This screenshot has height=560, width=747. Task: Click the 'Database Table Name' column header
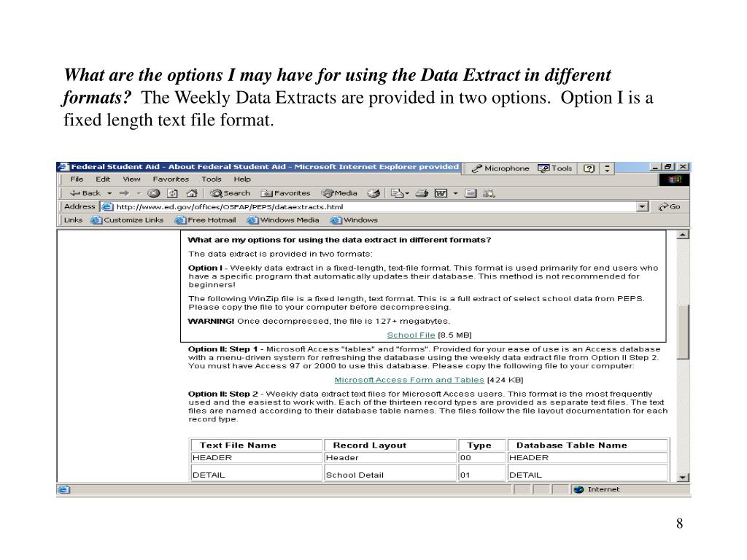click(x=587, y=446)
